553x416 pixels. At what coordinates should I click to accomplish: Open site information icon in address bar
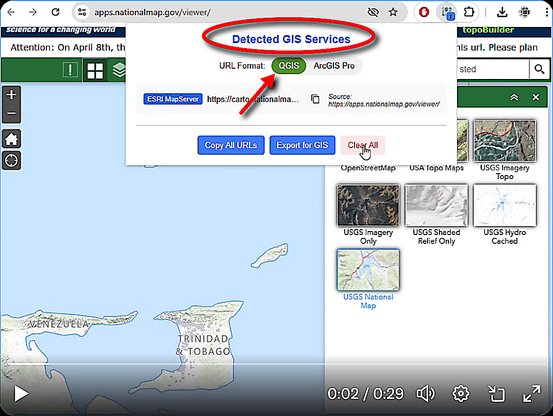point(82,12)
